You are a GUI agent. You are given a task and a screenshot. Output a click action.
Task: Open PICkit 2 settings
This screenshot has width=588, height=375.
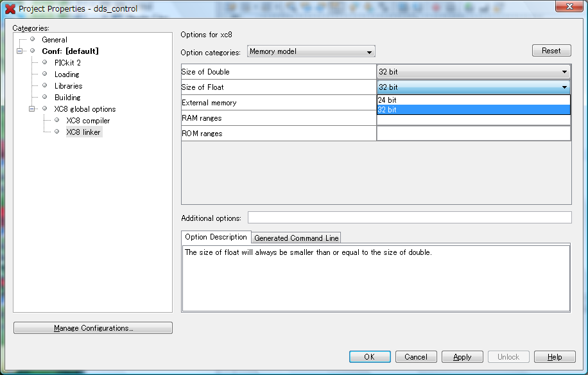pyautogui.click(x=67, y=63)
